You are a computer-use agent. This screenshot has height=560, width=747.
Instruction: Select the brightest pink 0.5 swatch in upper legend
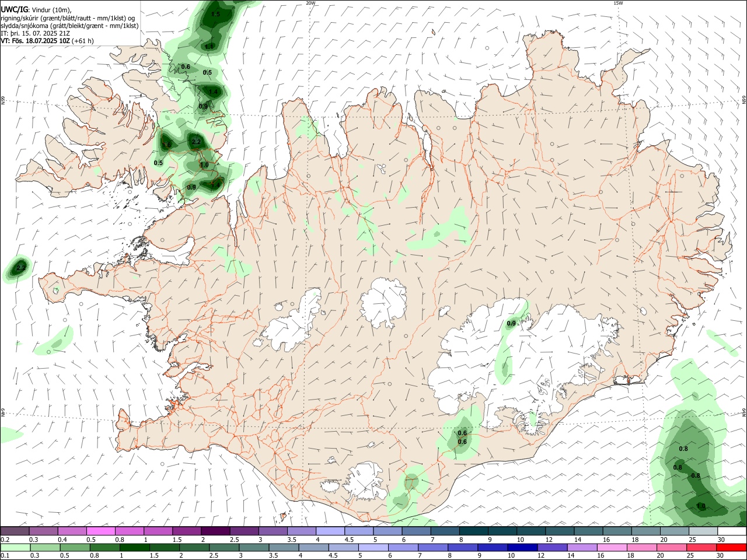[x=100, y=531]
